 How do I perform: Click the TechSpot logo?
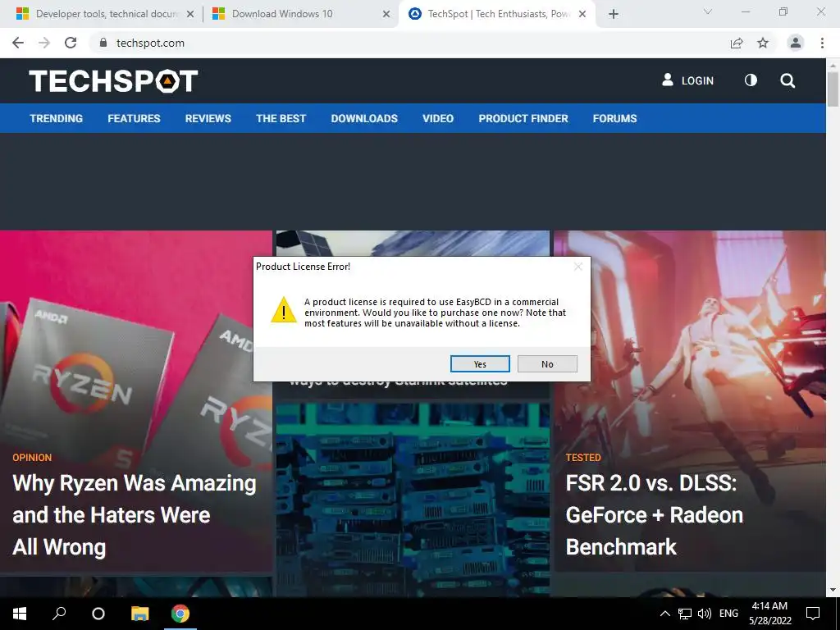pyautogui.click(x=113, y=81)
